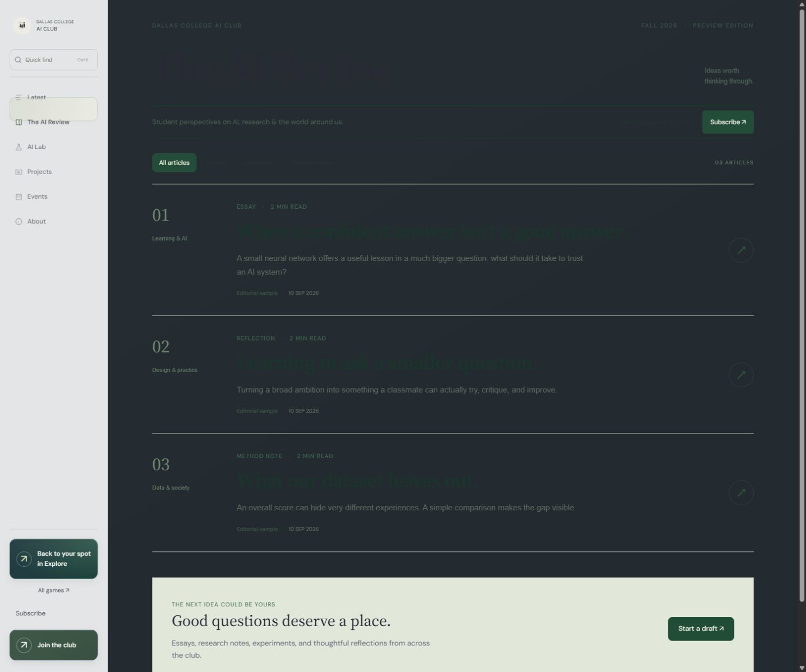Open Events via its calendar icon
Image resolution: width=806 pixels, height=672 pixels.
(x=19, y=196)
